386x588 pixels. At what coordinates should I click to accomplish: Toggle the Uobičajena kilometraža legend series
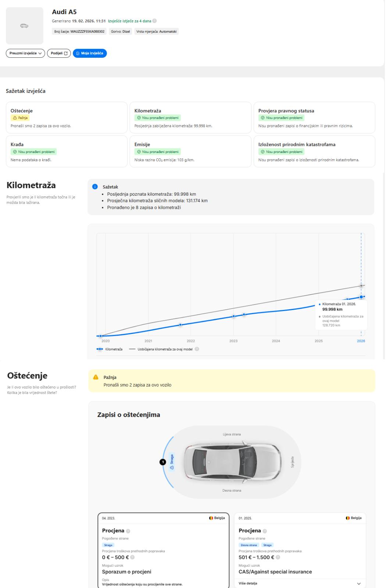coord(161,349)
